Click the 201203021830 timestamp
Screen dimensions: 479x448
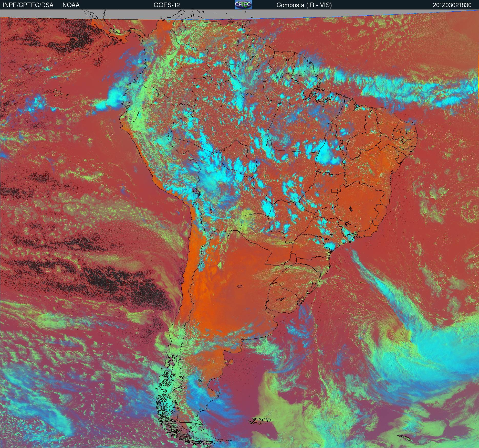[x=452, y=5]
